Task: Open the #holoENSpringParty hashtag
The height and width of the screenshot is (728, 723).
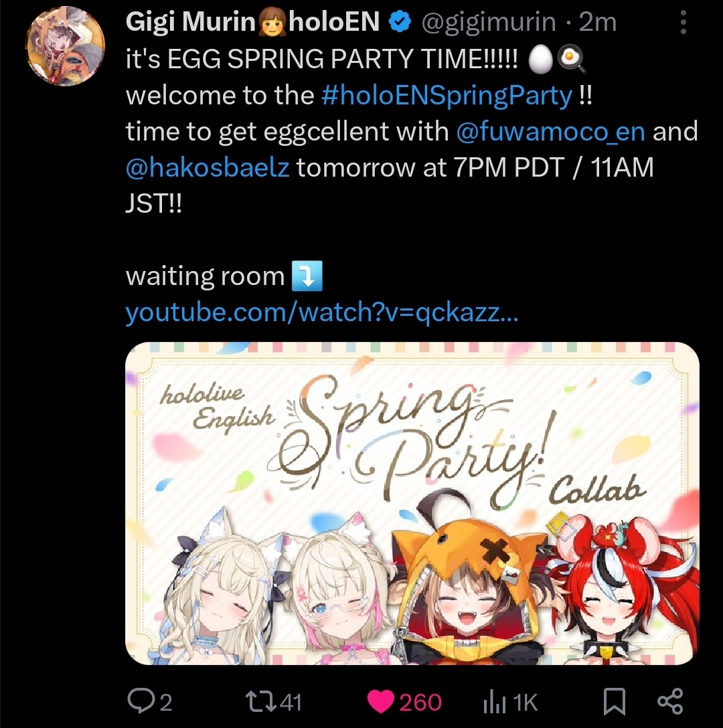Action: point(447,96)
